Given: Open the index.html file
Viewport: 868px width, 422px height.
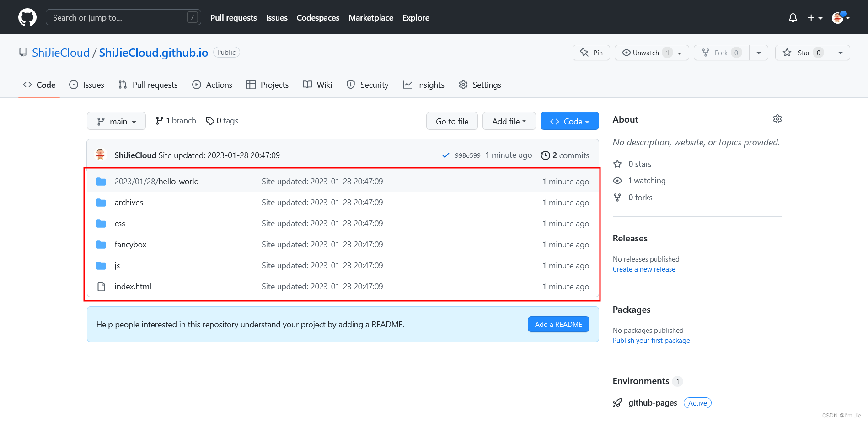Looking at the screenshot, I should click(133, 287).
